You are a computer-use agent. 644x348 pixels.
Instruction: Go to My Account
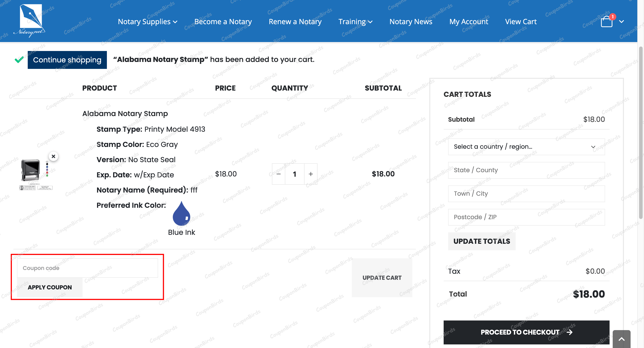[x=469, y=21]
